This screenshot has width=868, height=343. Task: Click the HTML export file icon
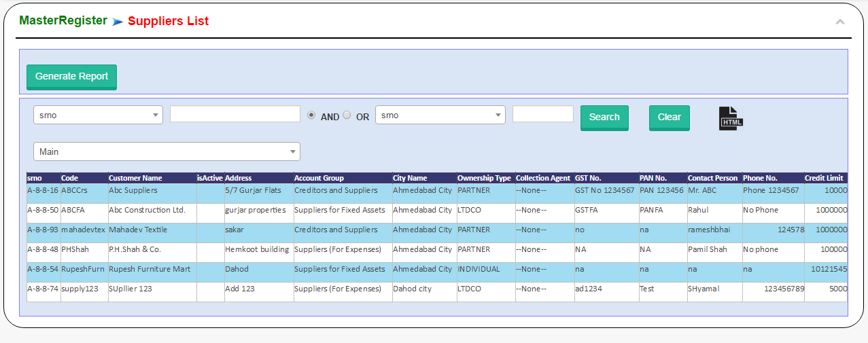click(731, 118)
